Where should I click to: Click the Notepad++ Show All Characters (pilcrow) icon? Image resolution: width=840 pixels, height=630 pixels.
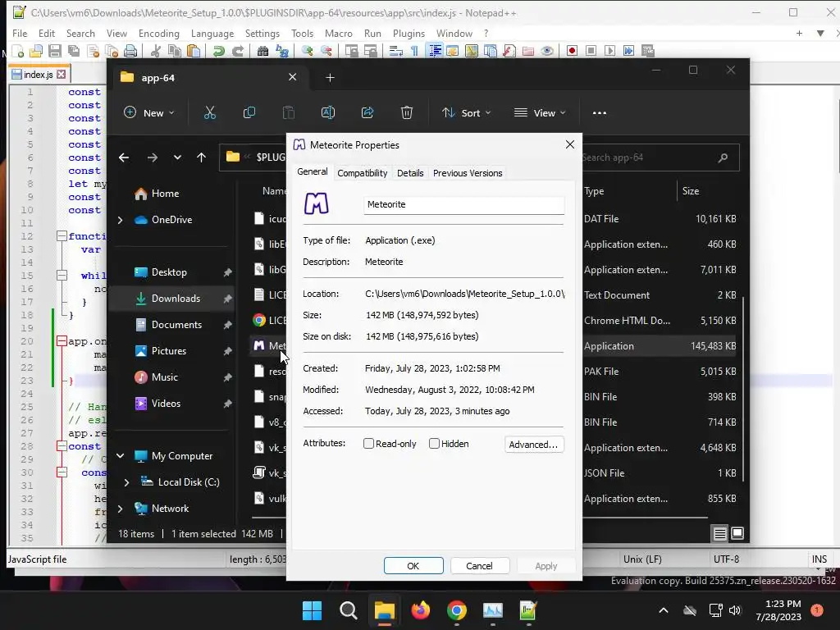pos(414,52)
